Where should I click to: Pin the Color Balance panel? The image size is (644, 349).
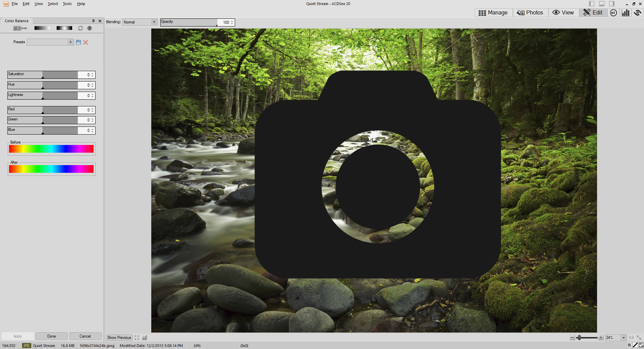click(93, 21)
